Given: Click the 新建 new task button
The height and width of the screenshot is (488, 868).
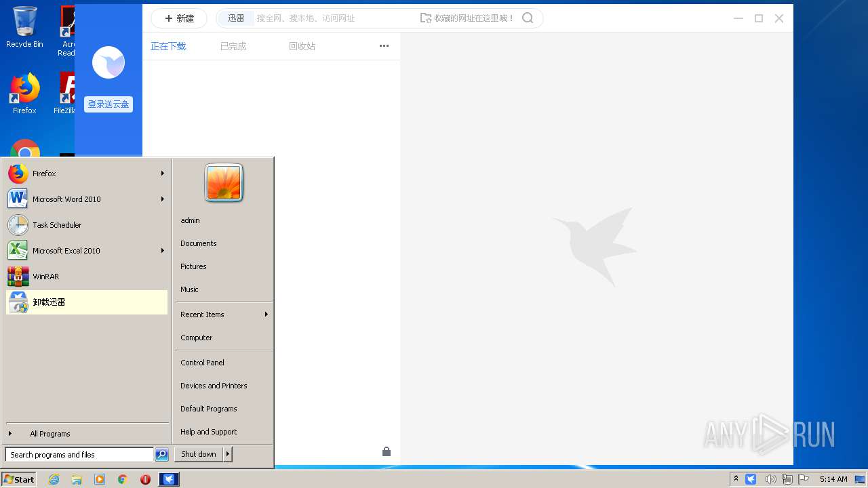Looking at the screenshot, I should (x=179, y=18).
